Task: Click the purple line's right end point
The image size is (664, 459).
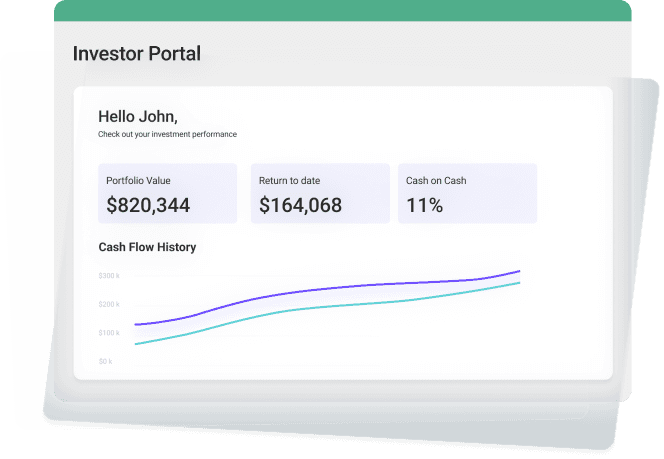Action: coord(519,271)
